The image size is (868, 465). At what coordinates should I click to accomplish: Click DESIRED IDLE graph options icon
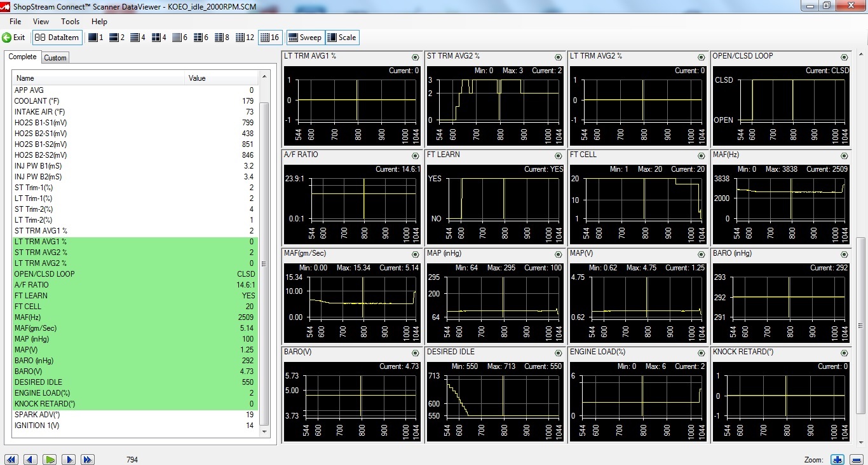tap(558, 352)
